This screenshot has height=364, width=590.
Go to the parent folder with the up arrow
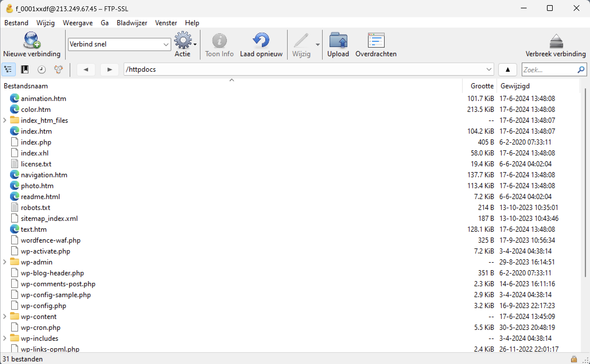pyautogui.click(x=507, y=69)
